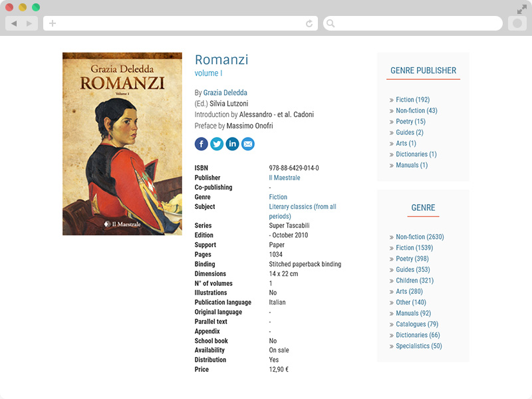Screen dimensions: 532x399
Task: Share the book on LinkedIn
Action: point(232,144)
